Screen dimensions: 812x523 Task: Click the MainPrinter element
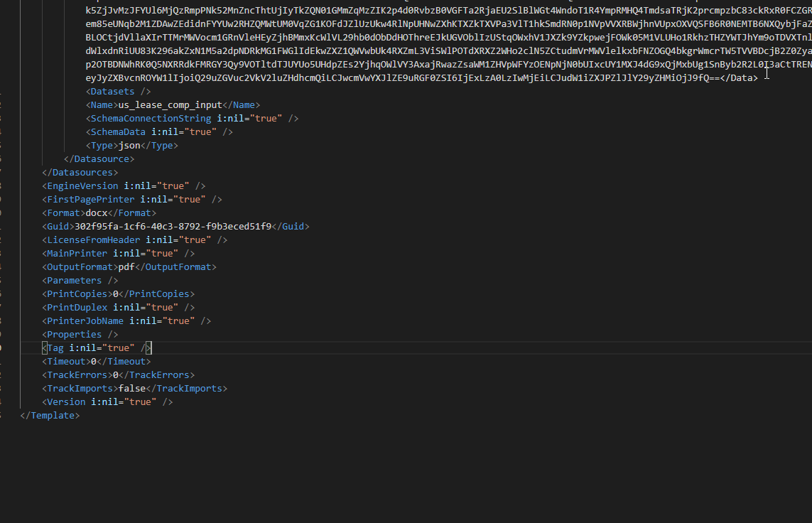tap(118, 253)
